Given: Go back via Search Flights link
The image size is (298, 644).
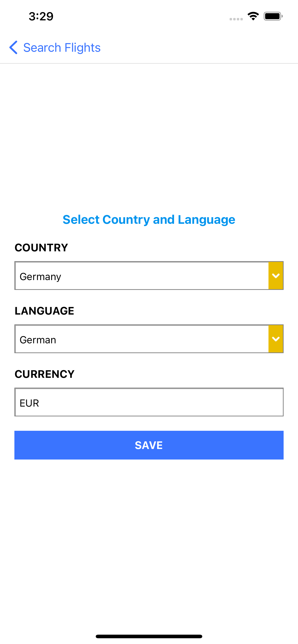Looking at the screenshot, I should pos(62,47).
